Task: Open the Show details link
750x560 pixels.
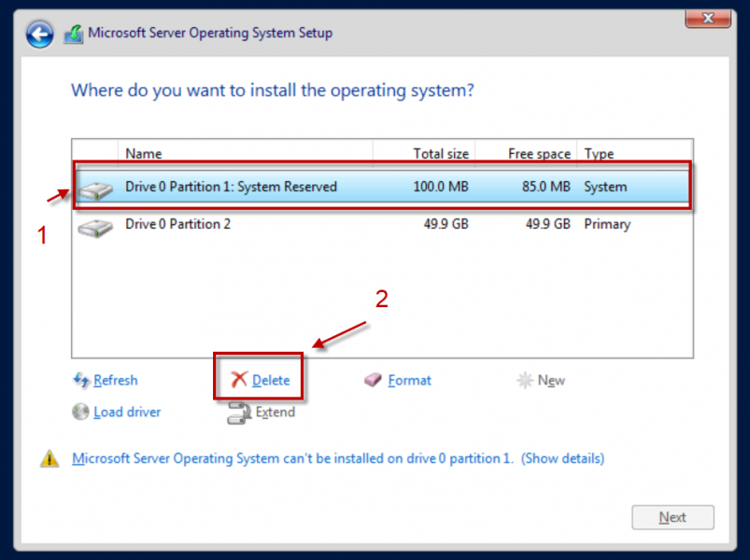Action: [562, 458]
